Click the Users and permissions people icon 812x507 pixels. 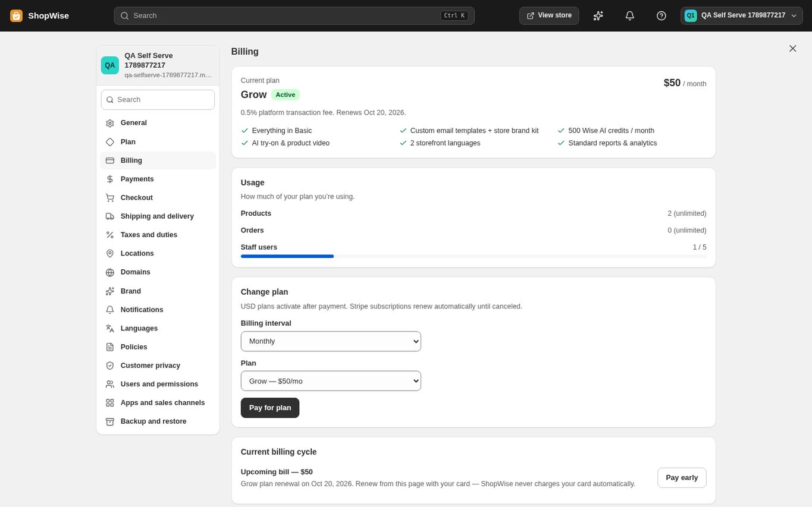[x=110, y=384]
